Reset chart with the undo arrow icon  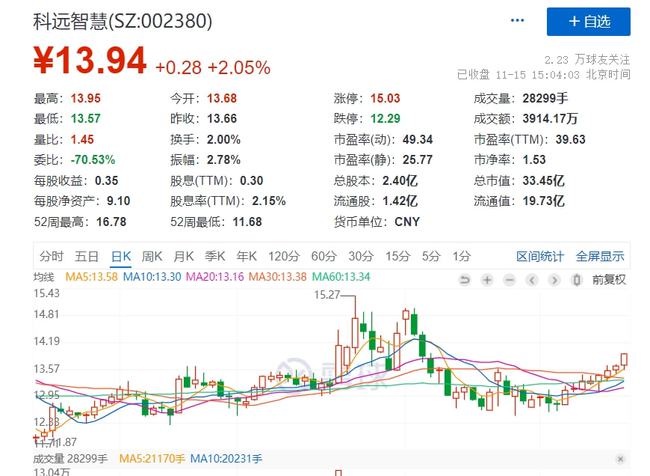point(465,280)
